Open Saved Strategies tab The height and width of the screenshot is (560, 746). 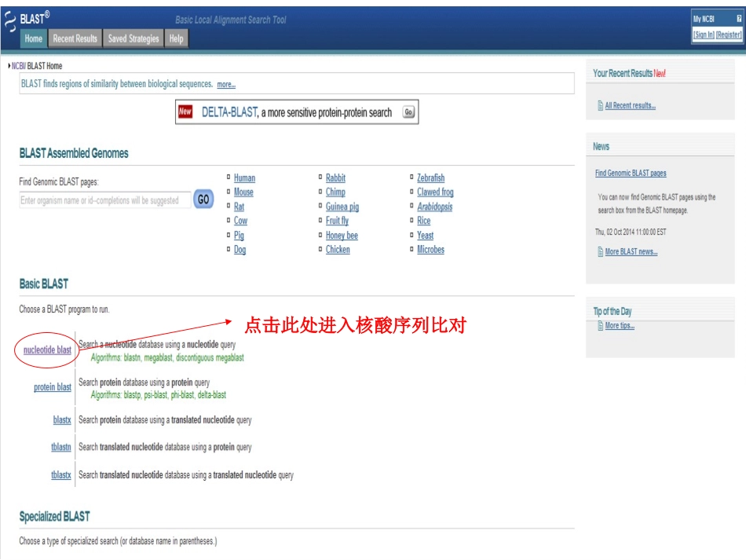coord(133,38)
